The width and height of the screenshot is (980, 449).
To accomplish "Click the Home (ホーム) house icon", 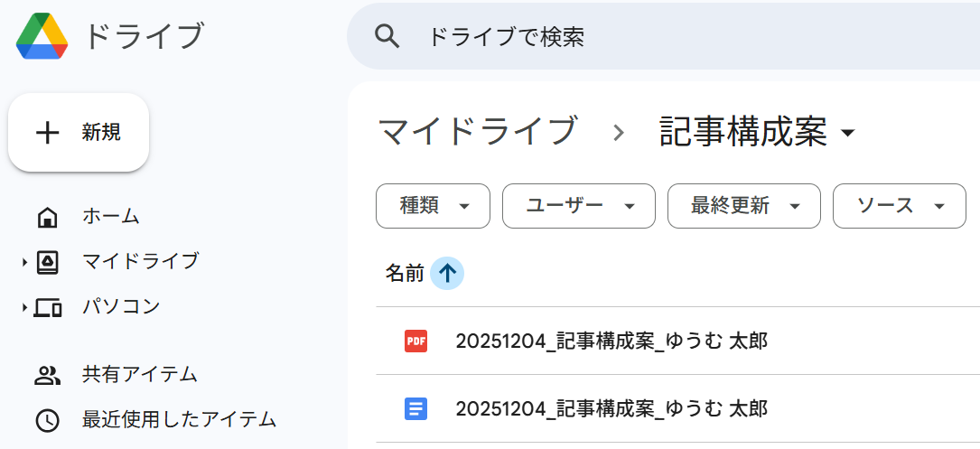I will click(x=48, y=219).
